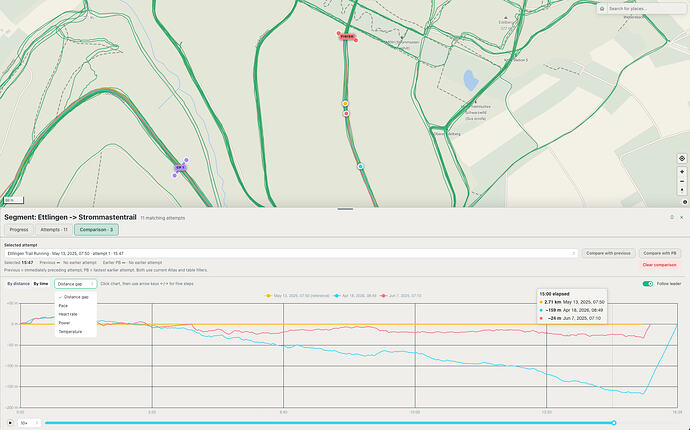This screenshot has height=430, width=690.
Task: Click the map scale bar label
Action: [x=13, y=200]
